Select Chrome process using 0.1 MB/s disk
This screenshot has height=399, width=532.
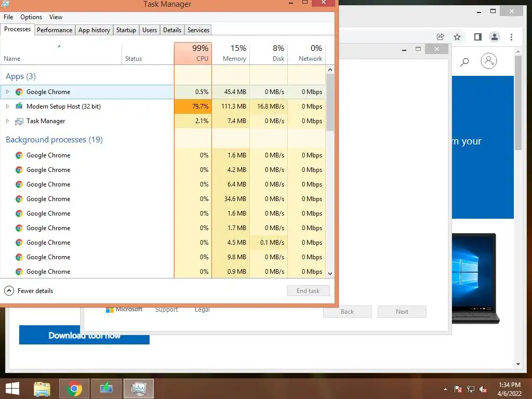tap(163, 243)
